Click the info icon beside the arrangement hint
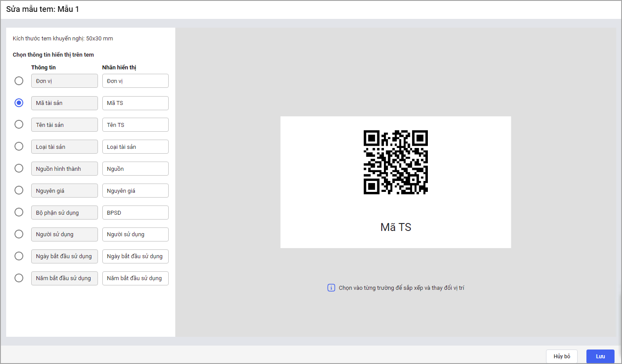Screen dimensions: 622x364 pos(331,288)
